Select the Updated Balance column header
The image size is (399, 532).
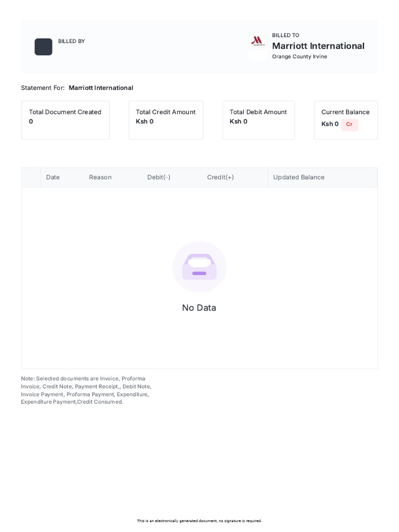pyautogui.click(x=299, y=177)
